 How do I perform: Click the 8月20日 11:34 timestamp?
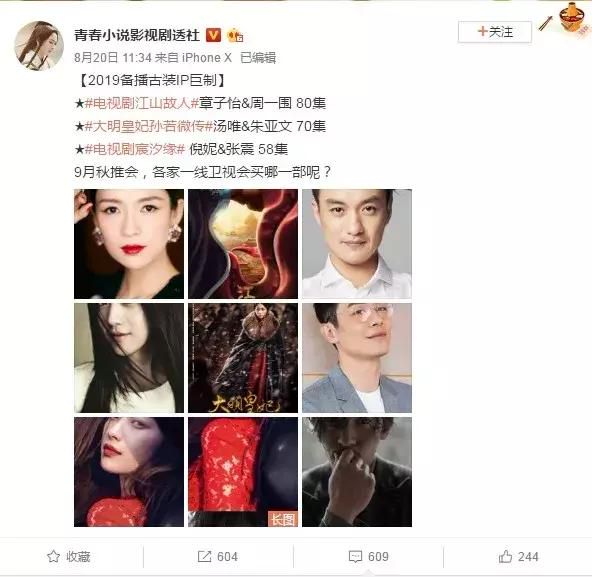113,57
